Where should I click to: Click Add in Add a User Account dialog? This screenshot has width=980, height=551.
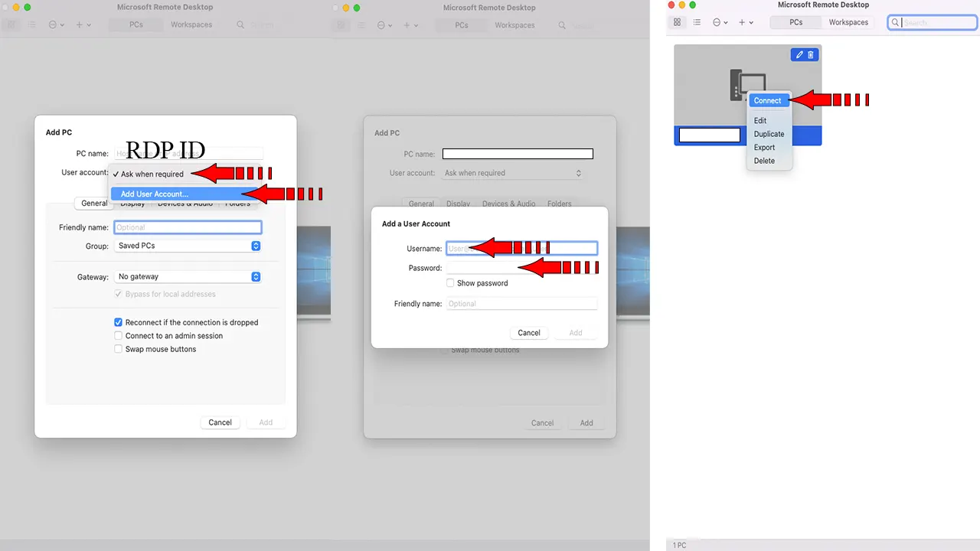[576, 333]
